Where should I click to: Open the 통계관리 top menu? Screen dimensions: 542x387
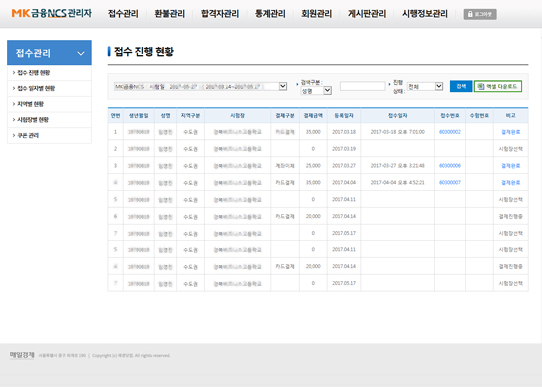pyautogui.click(x=270, y=14)
